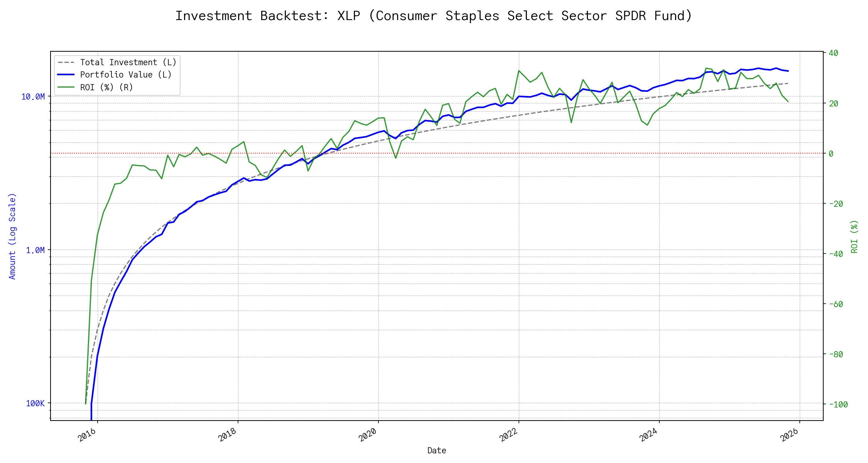Click the 2024 date tick label

(x=648, y=436)
